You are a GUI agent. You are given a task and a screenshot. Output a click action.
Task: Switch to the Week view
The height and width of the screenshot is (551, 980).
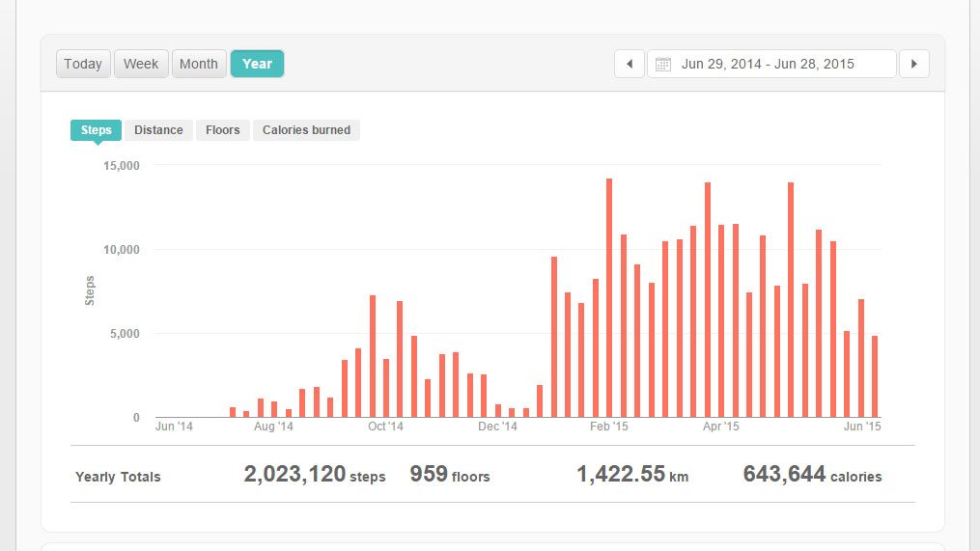(141, 64)
